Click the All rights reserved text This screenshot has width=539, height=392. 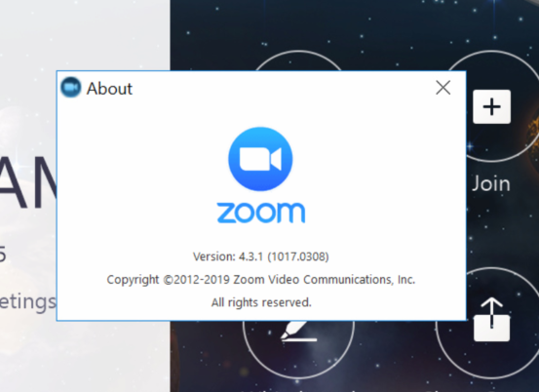(x=261, y=302)
